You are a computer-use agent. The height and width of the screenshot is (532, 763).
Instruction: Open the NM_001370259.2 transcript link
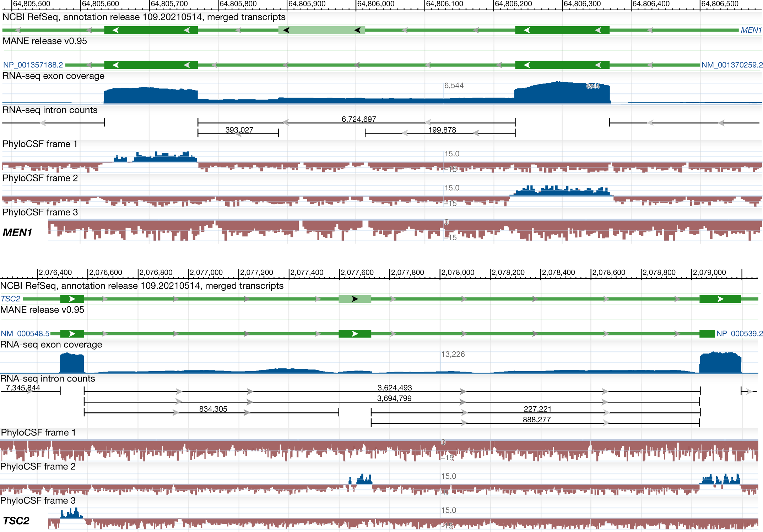coord(732,65)
